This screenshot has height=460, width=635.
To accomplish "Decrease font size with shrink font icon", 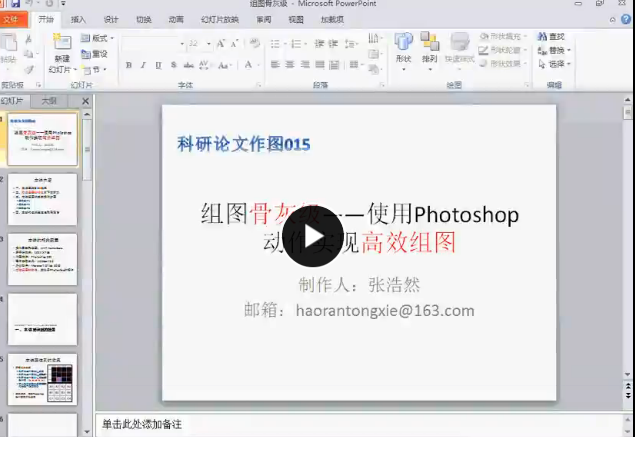I will (x=234, y=44).
